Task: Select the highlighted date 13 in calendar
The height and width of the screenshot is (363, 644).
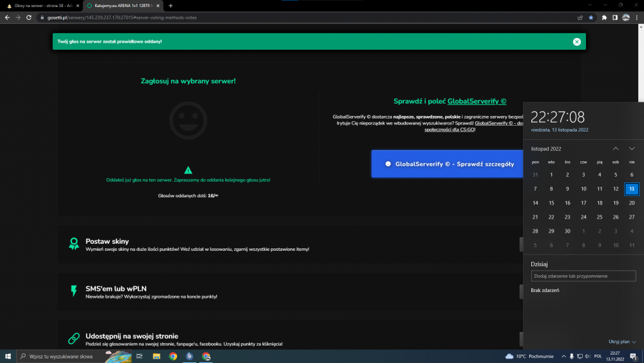Action: pyautogui.click(x=632, y=189)
